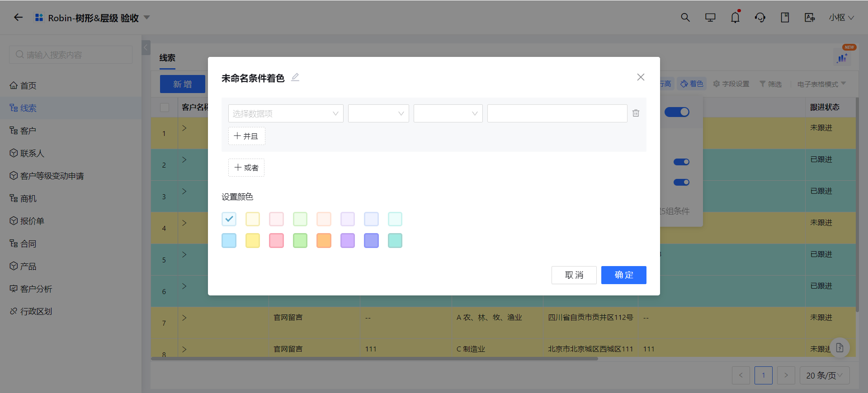Open the 20 条/页 page size dropdown
This screenshot has height=393, width=868.
tap(825, 375)
